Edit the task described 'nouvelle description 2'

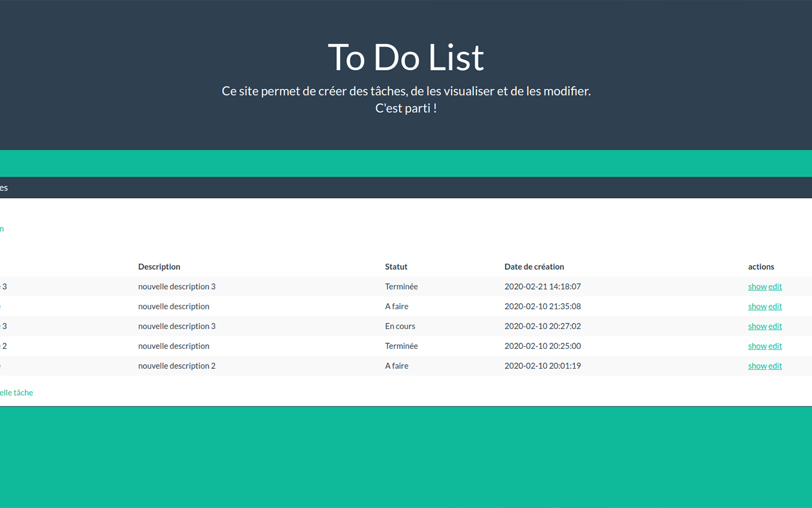(775, 366)
